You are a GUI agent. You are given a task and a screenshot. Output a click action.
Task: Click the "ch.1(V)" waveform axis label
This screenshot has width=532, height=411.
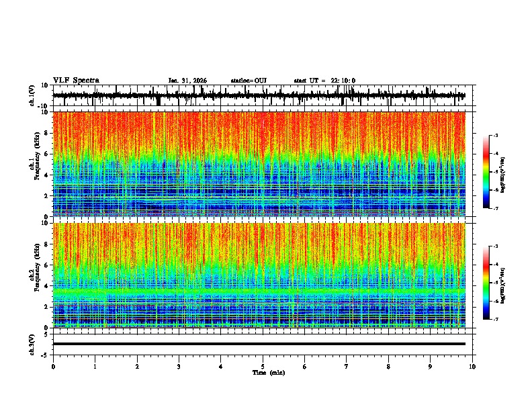(32, 95)
